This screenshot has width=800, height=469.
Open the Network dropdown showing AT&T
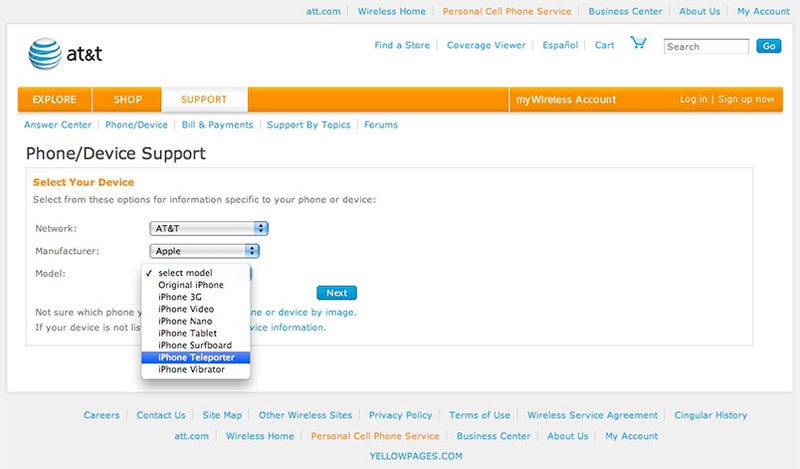209,228
